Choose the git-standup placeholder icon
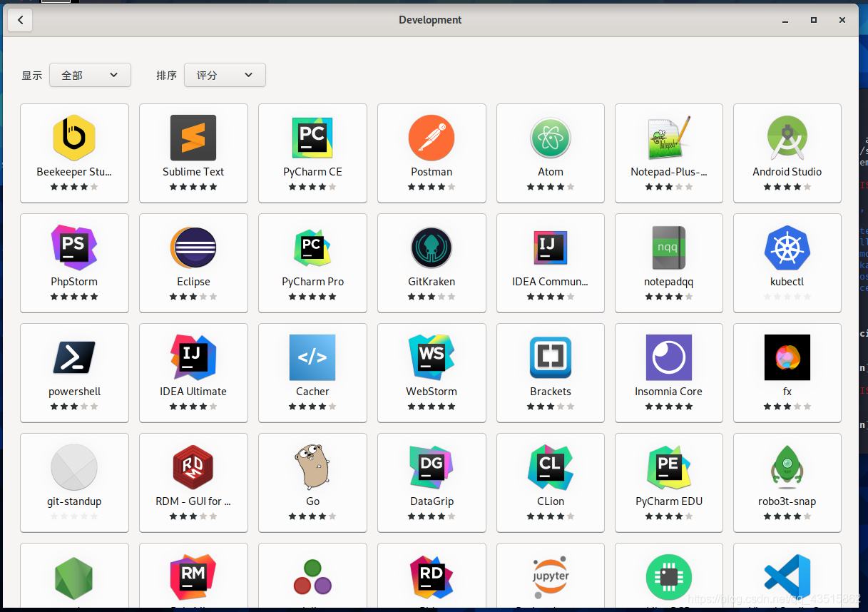 pyautogui.click(x=74, y=467)
